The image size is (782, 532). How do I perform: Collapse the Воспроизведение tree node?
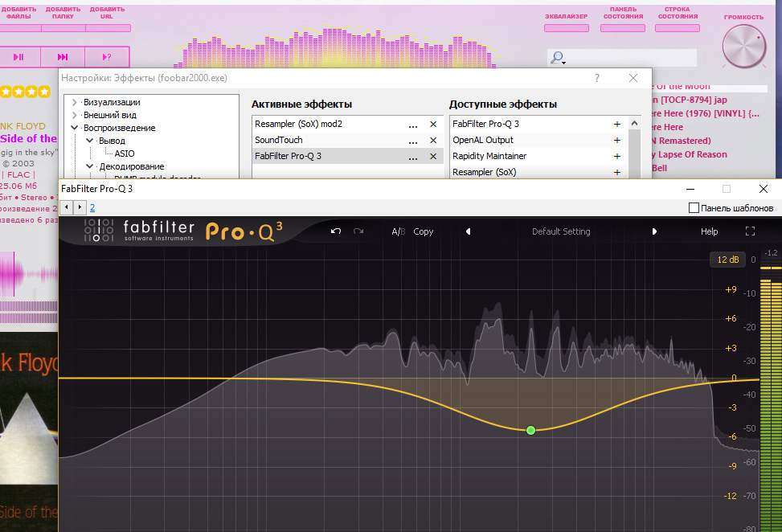coord(75,128)
